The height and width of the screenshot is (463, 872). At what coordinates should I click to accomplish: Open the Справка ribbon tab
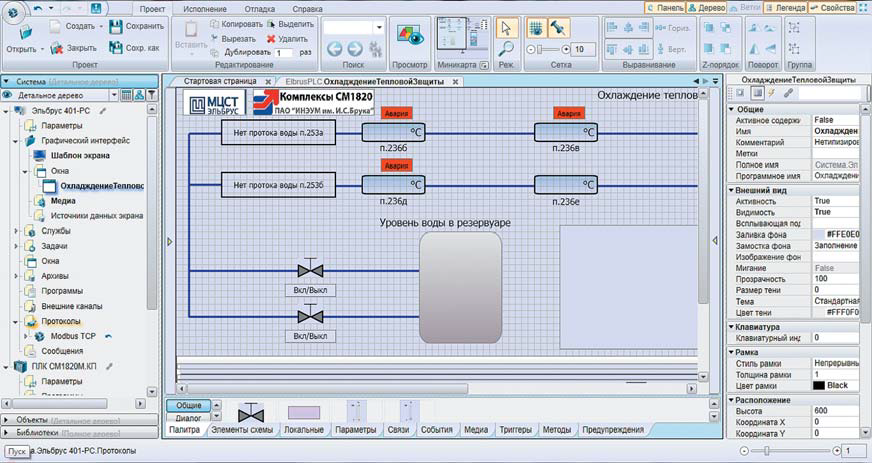(307, 9)
